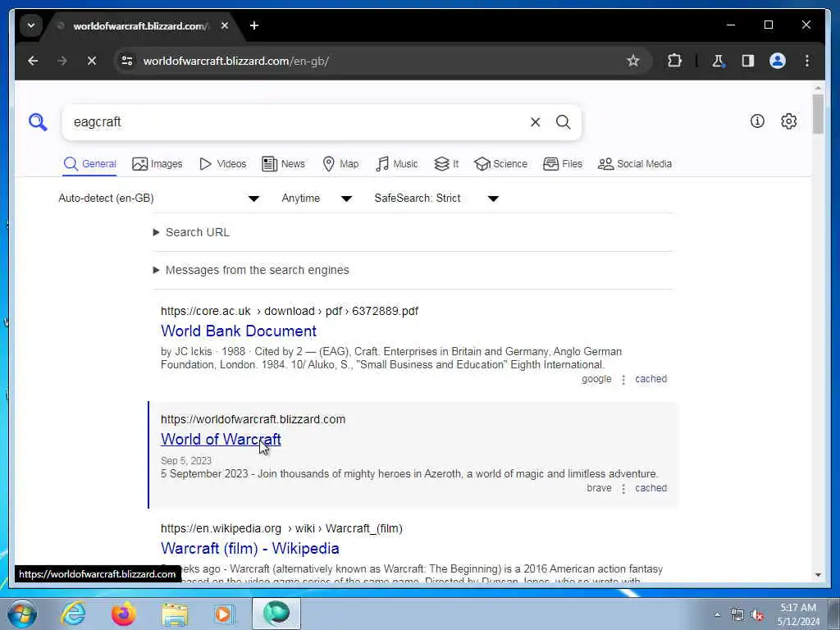Close the worldofwarcraft.blizzard.com tab
840x630 pixels.
coord(225,25)
